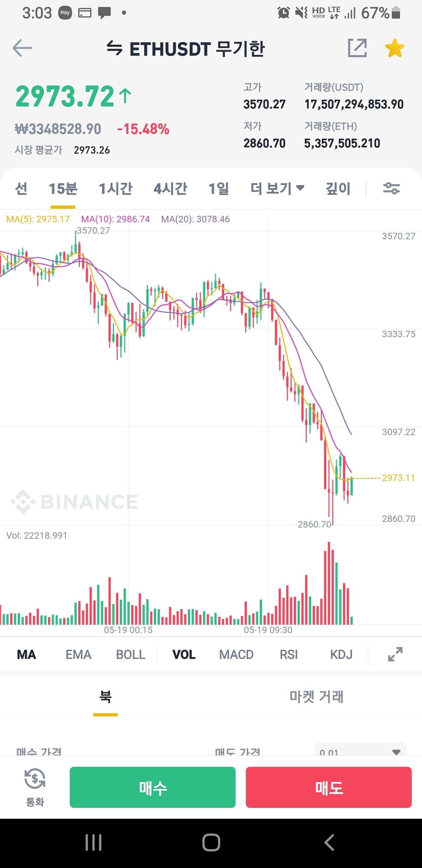Image resolution: width=422 pixels, height=868 pixels.
Task: Expand chart to fullscreen
Action: tap(395, 654)
